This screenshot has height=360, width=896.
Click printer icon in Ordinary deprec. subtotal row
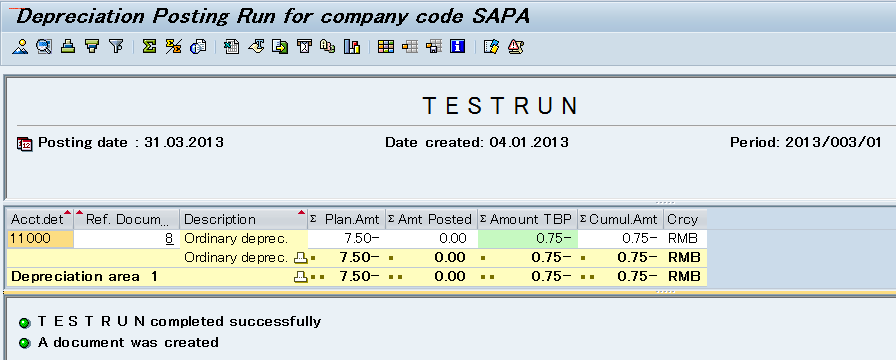(x=300, y=258)
